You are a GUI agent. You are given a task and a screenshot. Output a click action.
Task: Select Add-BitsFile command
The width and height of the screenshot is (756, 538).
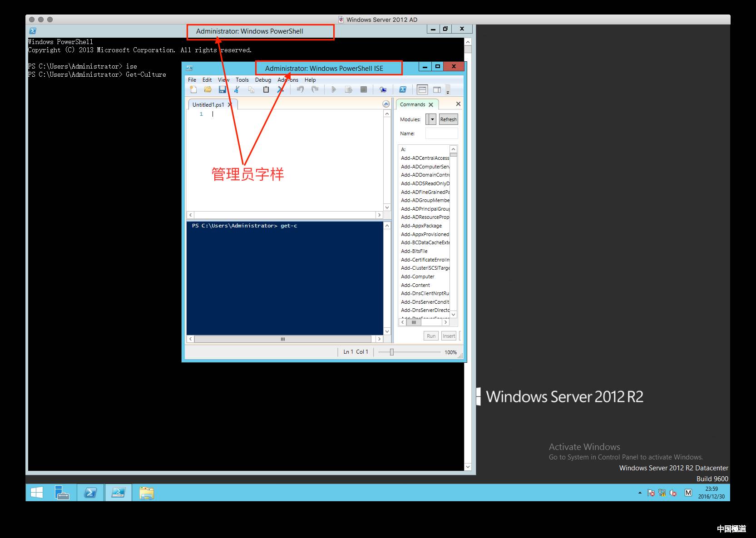(x=414, y=251)
